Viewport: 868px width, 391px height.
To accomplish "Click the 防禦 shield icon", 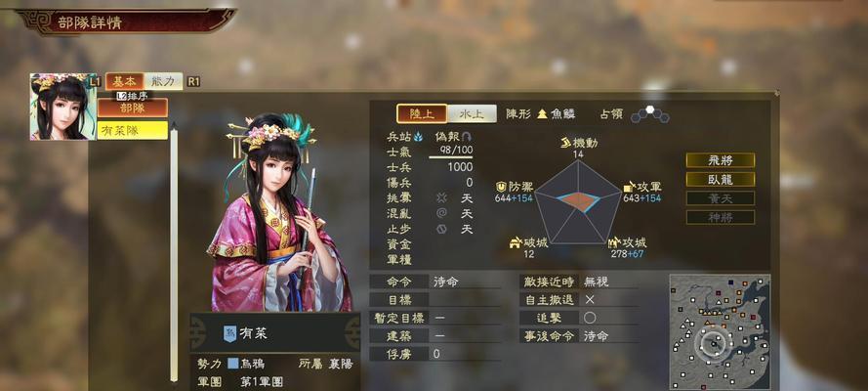I will (502, 187).
